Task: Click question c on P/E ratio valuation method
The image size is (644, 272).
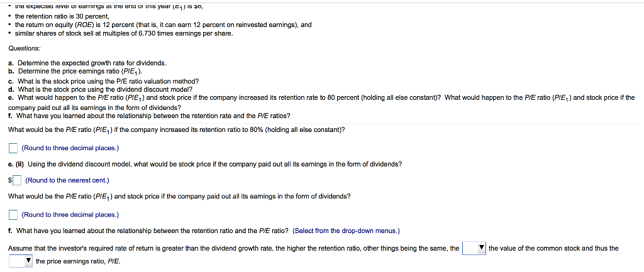Action: pyautogui.click(x=104, y=80)
